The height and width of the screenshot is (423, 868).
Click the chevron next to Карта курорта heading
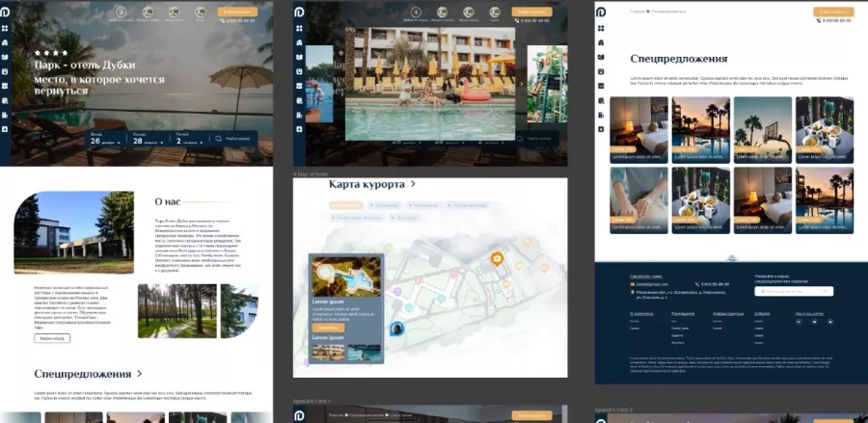tap(413, 183)
